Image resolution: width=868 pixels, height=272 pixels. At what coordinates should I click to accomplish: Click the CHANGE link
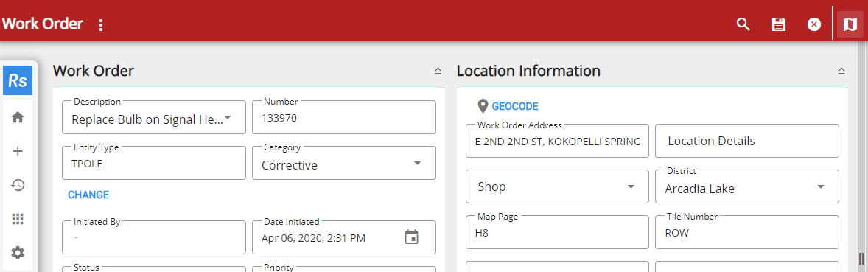point(88,195)
